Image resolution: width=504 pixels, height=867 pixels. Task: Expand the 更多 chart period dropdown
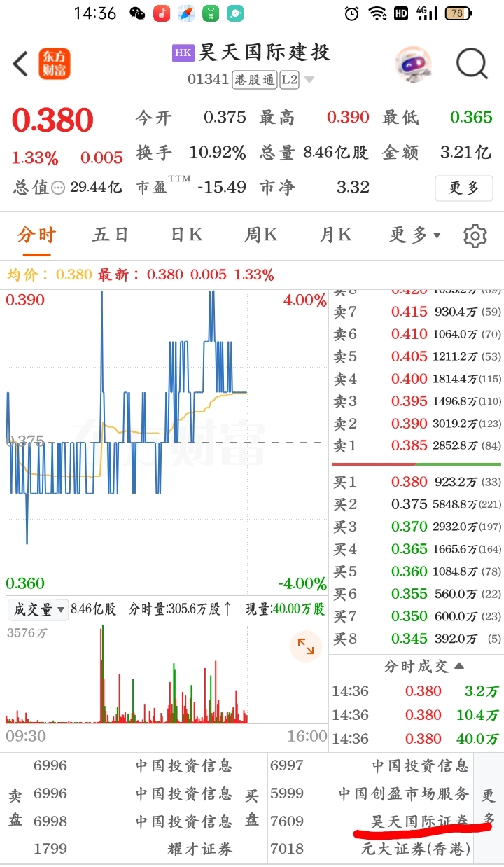pyautogui.click(x=415, y=235)
